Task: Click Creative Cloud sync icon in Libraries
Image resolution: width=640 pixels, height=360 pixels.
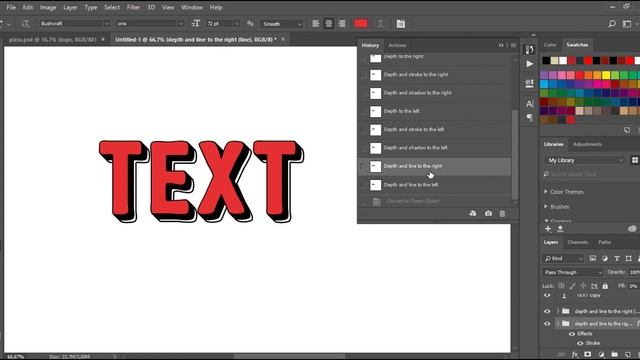Action: point(632,229)
